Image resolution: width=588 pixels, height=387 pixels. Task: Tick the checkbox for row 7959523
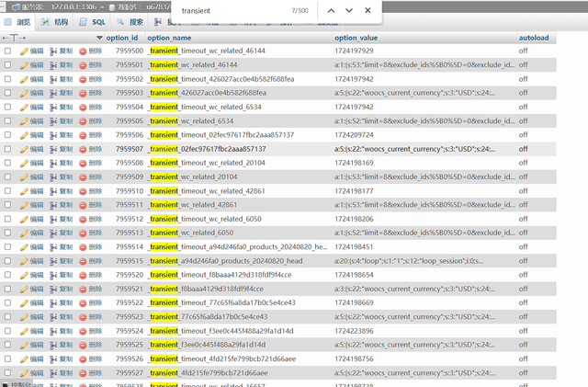[x=7, y=317]
